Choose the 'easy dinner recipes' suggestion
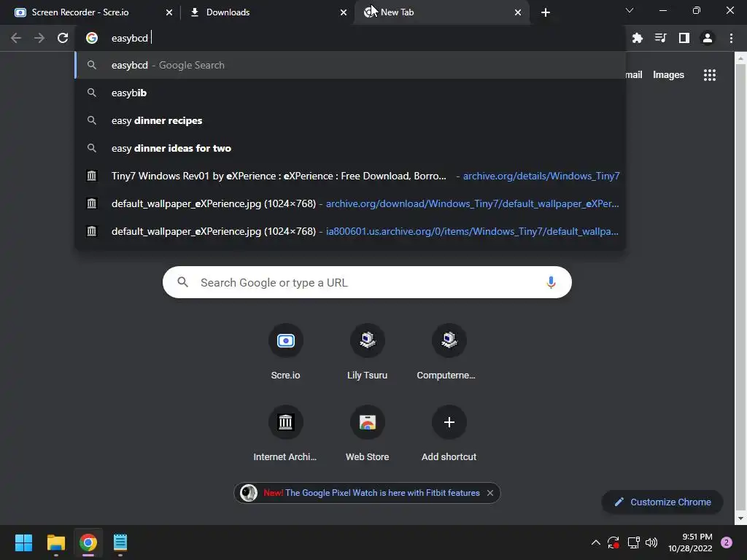The width and height of the screenshot is (747, 560). pyautogui.click(x=350, y=120)
